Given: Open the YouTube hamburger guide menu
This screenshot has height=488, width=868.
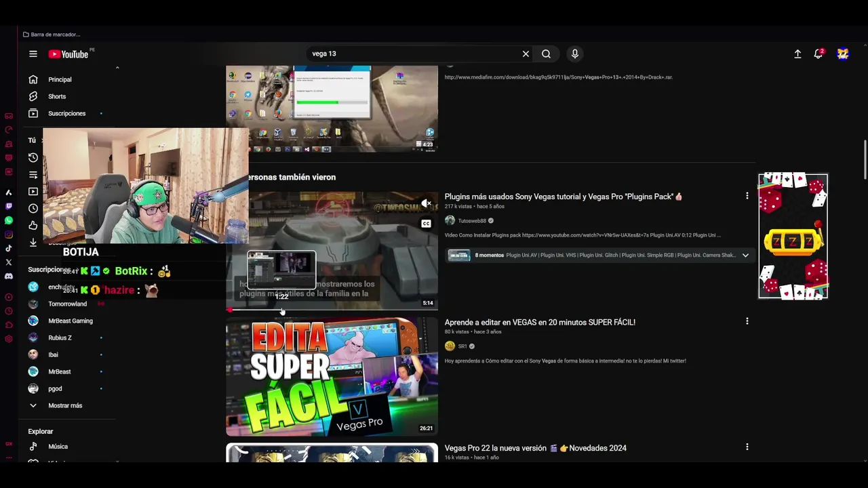Looking at the screenshot, I should click(x=33, y=54).
